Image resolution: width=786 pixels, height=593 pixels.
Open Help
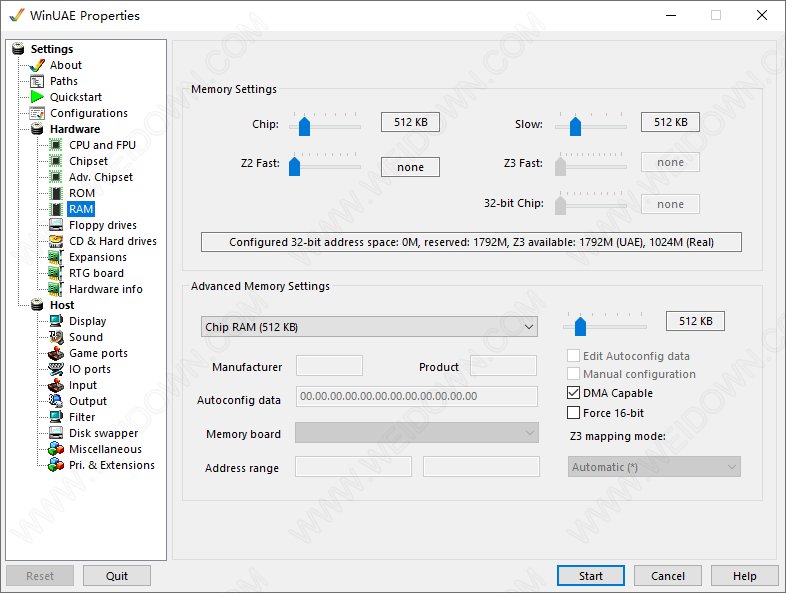pos(744,576)
